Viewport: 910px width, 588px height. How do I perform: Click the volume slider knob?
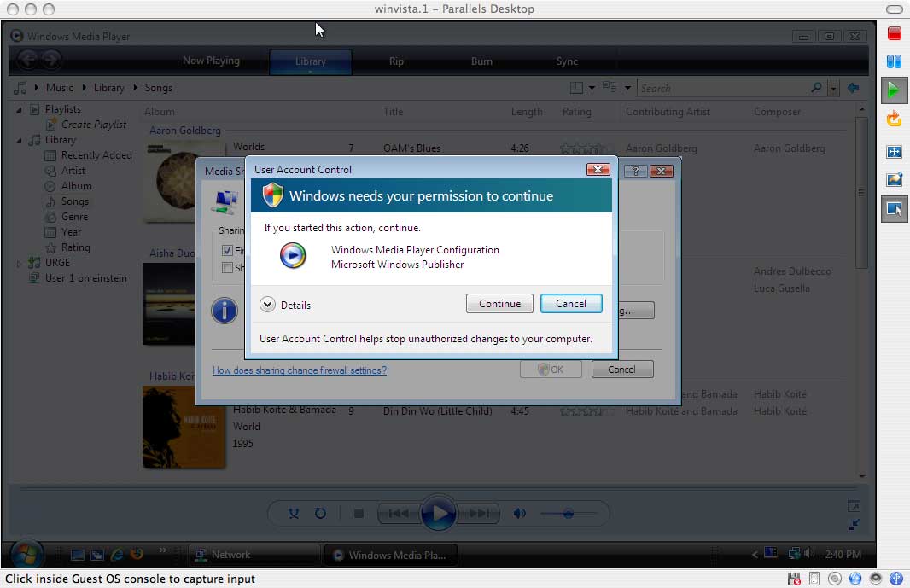[569, 513]
